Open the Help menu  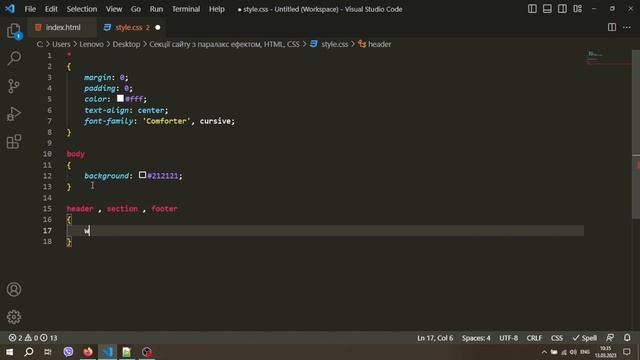(x=217, y=9)
